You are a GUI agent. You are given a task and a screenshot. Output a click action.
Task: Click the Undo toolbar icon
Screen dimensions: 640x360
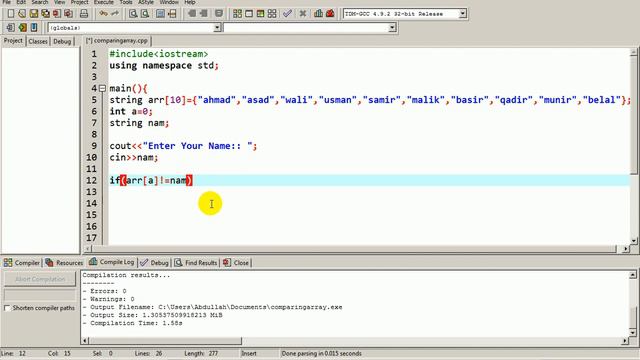103,13
